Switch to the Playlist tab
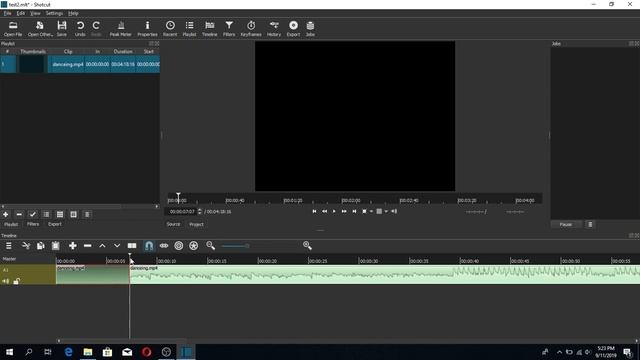The width and height of the screenshot is (640, 360). tap(11, 224)
